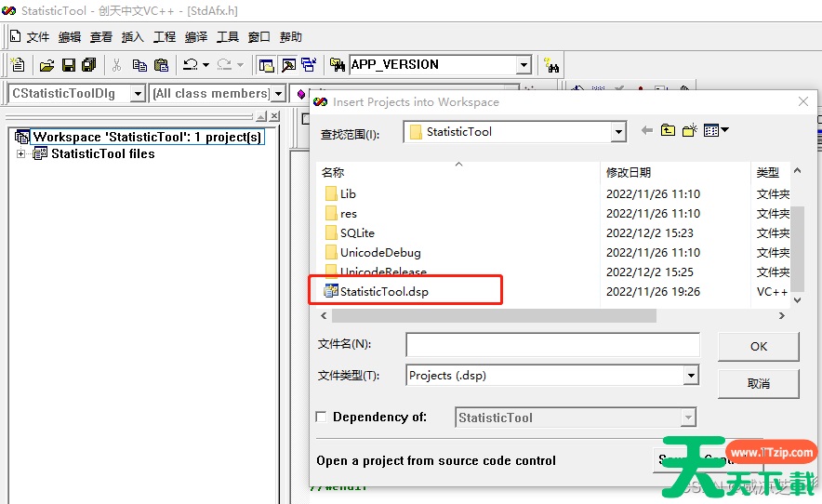Create a new folder in the dialog
This screenshot has height=504, width=822.
pyautogui.click(x=689, y=131)
